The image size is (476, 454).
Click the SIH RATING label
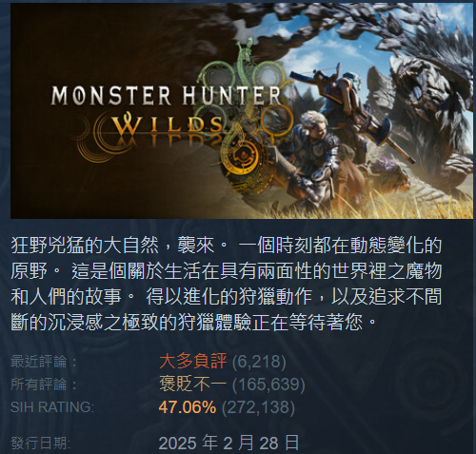click(x=52, y=407)
